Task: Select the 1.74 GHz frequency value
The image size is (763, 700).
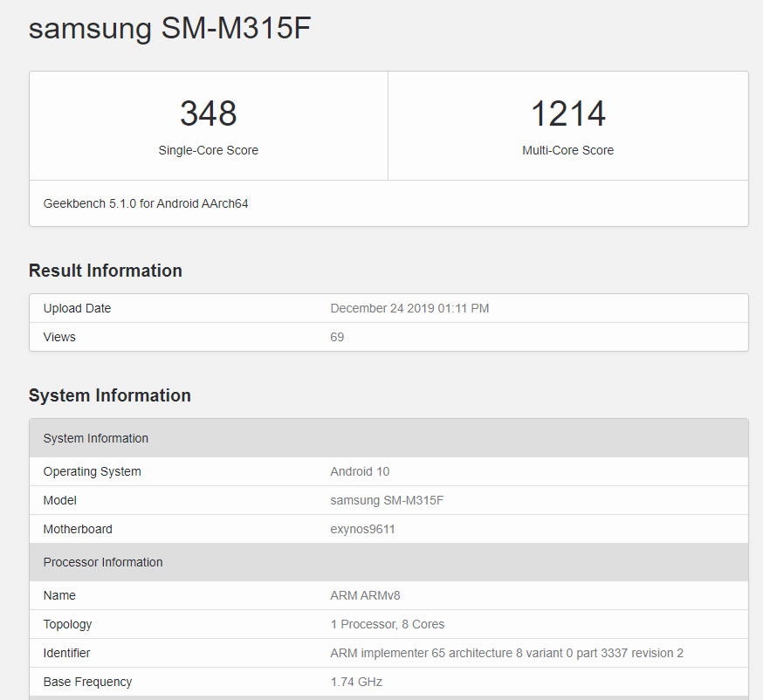Action: point(356,682)
